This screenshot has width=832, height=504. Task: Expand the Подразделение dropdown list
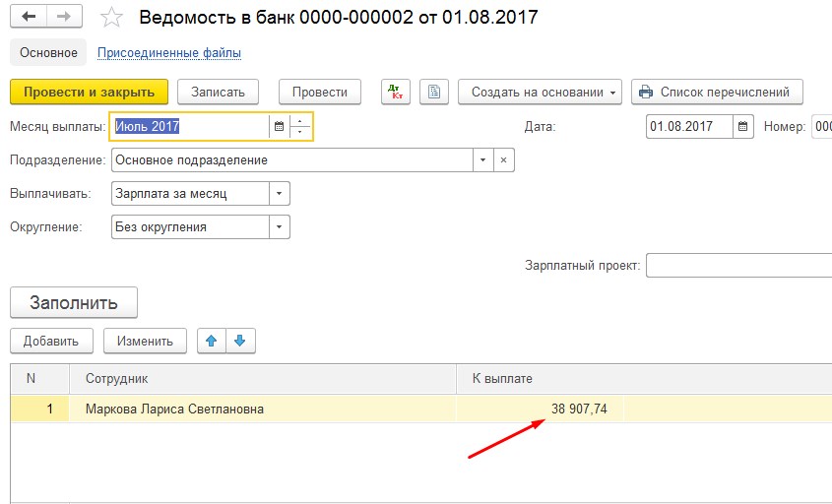pyautogui.click(x=482, y=159)
